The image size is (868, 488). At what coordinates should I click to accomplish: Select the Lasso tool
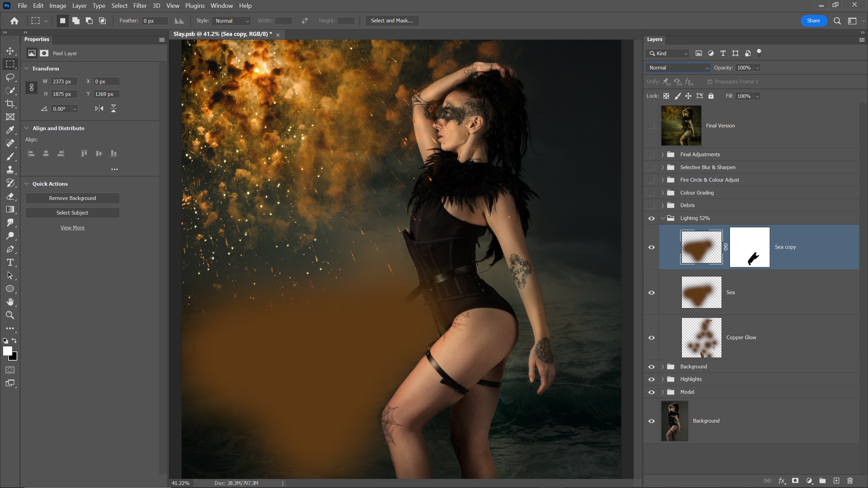10,77
